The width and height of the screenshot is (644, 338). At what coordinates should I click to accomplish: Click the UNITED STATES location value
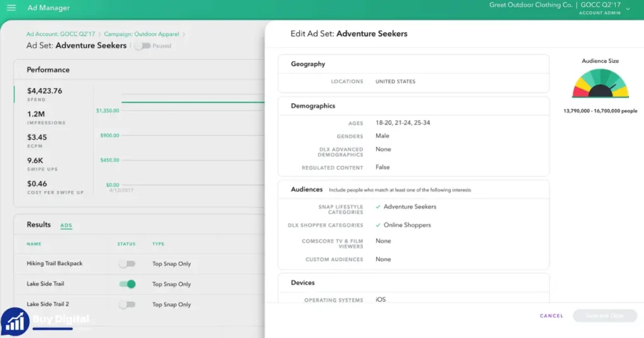tap(395, 82)
